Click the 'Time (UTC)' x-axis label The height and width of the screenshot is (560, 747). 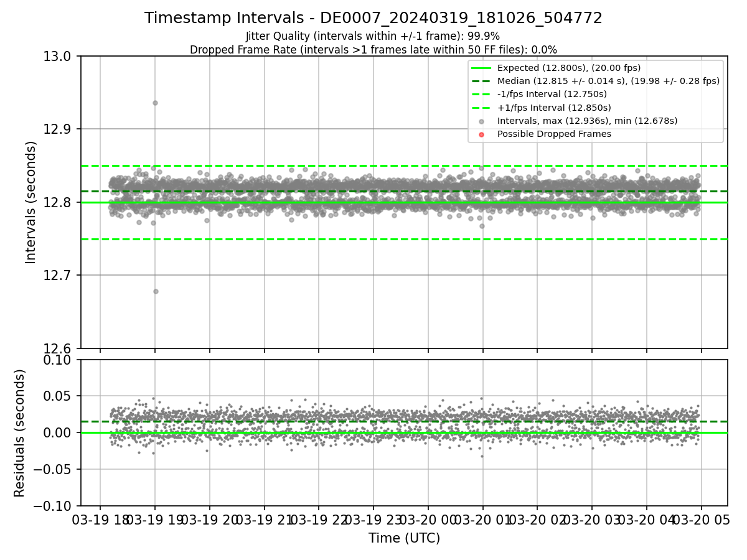404,538
